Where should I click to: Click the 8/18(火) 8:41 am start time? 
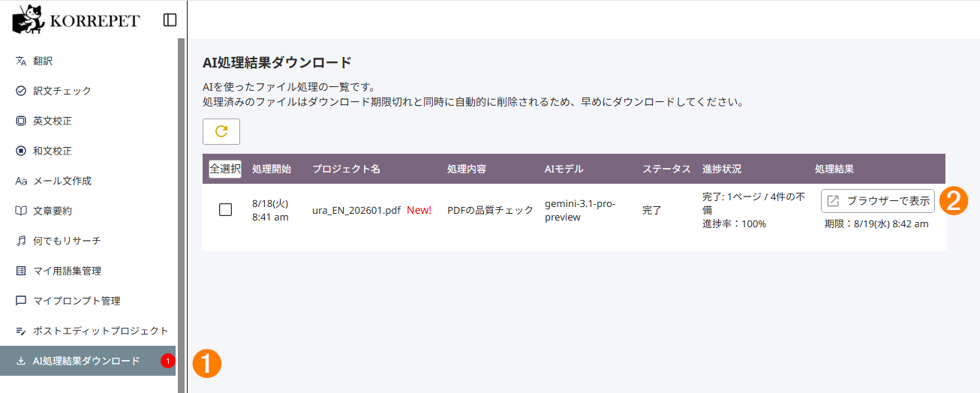[x=270, y=210]
